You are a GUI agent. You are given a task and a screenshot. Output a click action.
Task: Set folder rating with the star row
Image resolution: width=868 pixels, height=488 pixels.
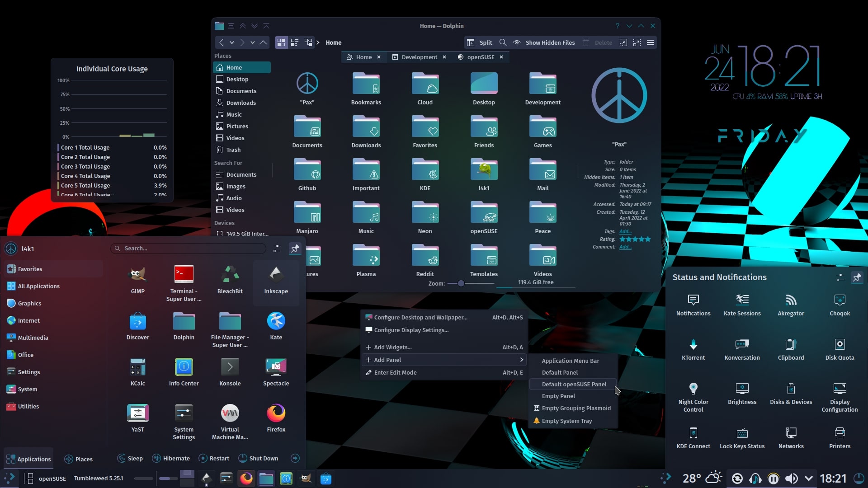click(x=635, y=239)
